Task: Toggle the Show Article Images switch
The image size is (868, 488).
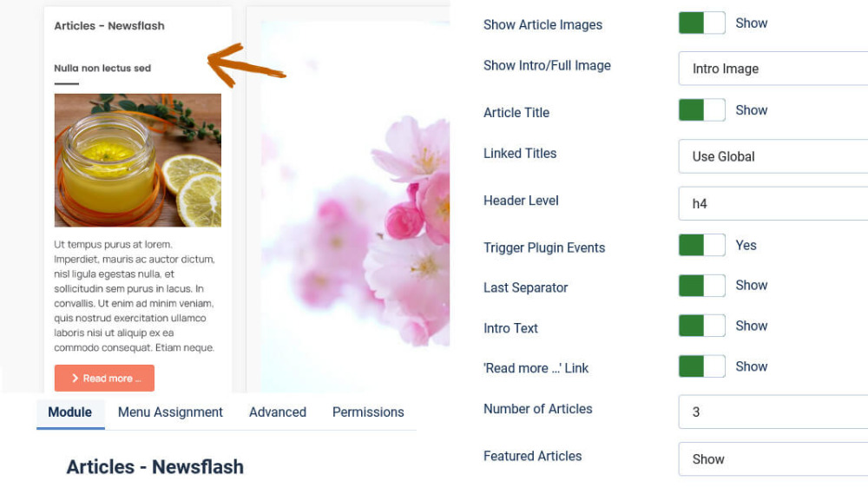Action: coord(702,23)
